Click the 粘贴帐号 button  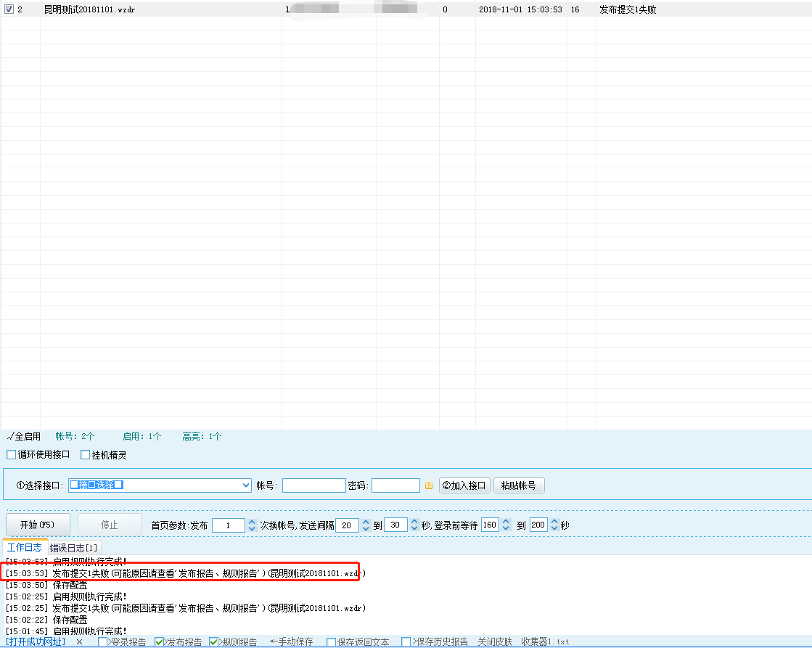[519, 485]
